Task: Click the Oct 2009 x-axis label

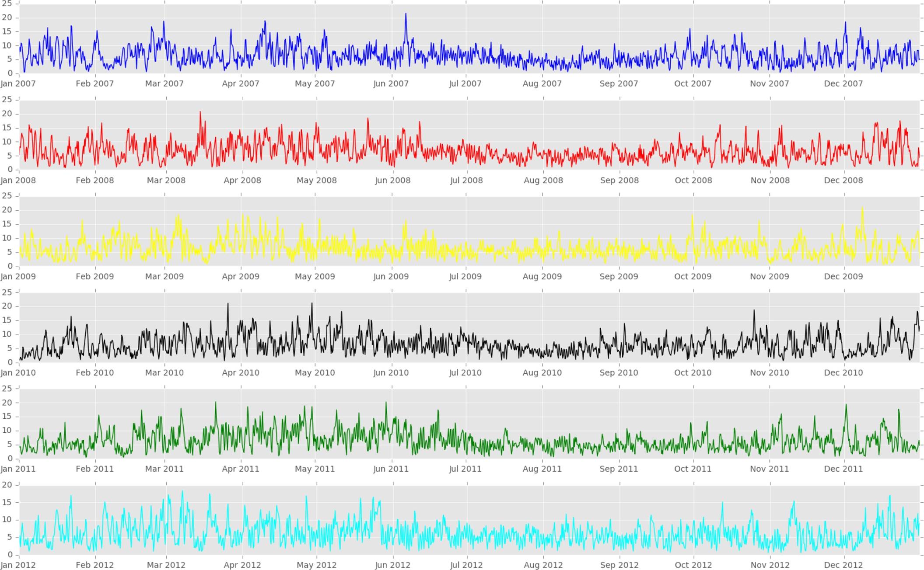Action: pyautogui.click(x=693, y=276)
